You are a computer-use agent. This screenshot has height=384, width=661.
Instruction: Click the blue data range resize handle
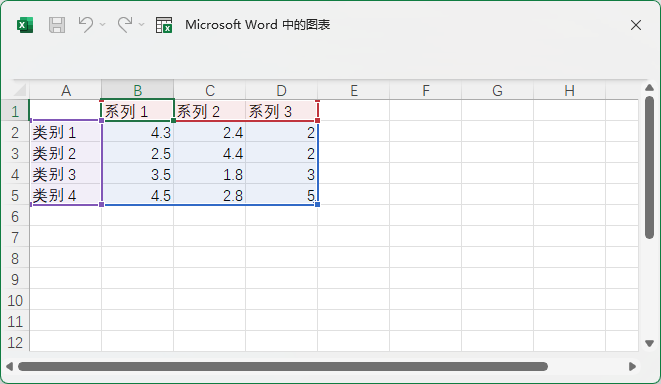click(317, 204)
